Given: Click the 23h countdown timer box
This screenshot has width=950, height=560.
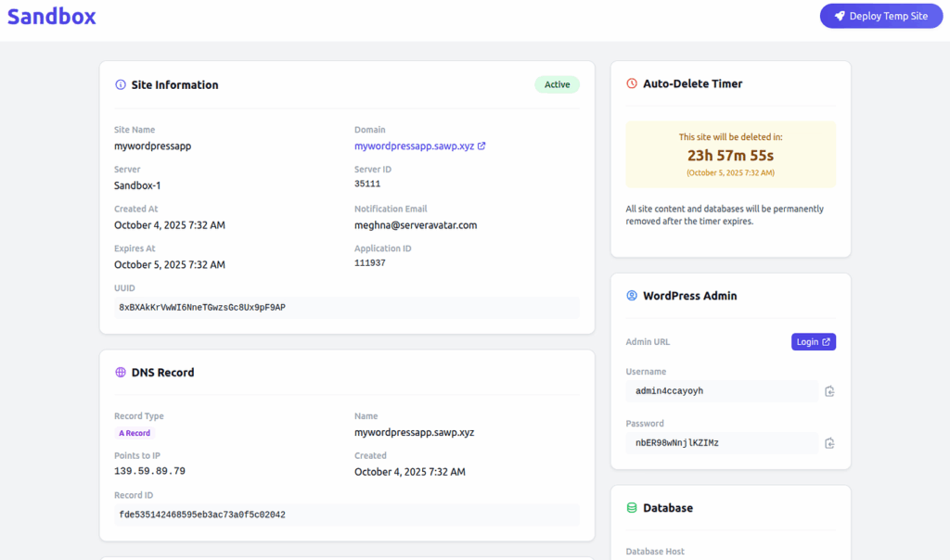Looking at the screenshot, I should 730,154.
